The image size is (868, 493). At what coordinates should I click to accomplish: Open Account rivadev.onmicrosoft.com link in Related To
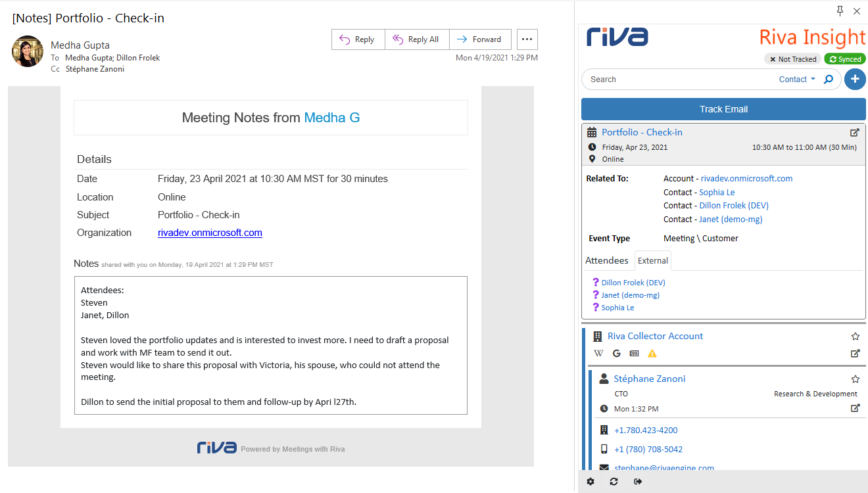[x=746, y=178]
